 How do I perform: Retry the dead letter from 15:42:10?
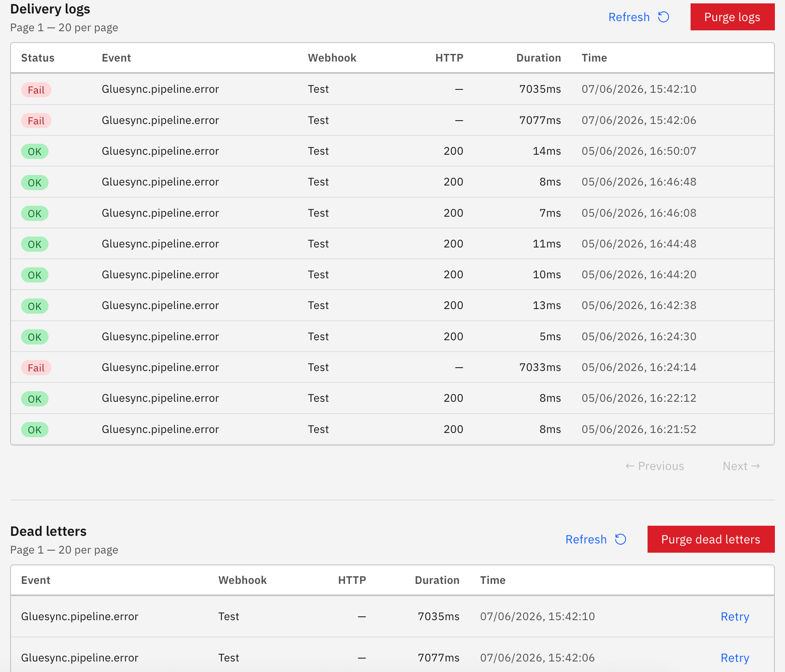735,616
